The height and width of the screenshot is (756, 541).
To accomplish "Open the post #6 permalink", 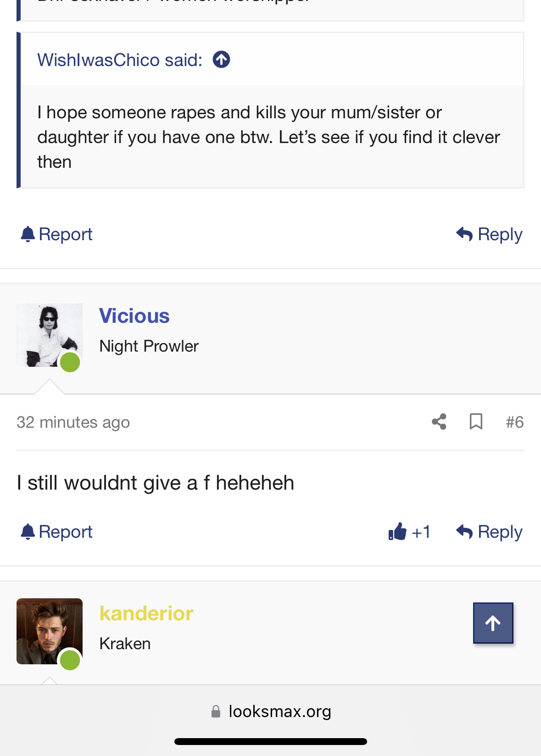I will pyautogui.click(x=514, y=422).
